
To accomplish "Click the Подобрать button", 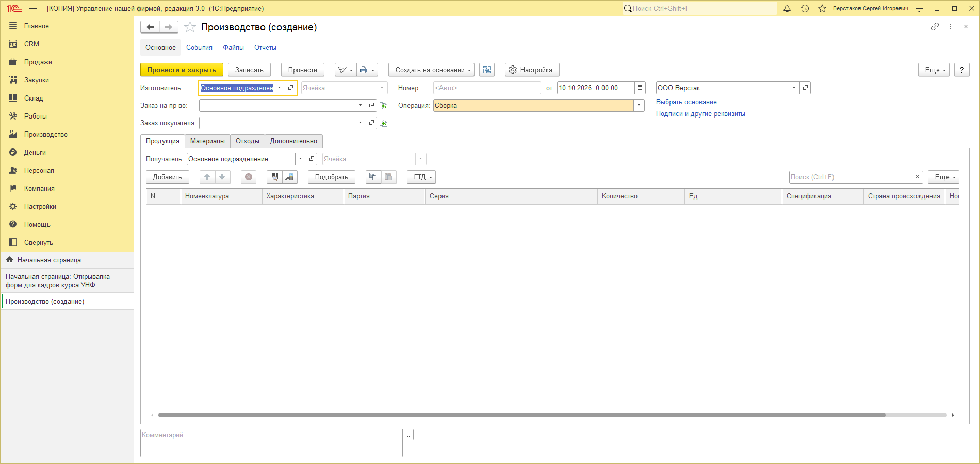I will [331, 177].
